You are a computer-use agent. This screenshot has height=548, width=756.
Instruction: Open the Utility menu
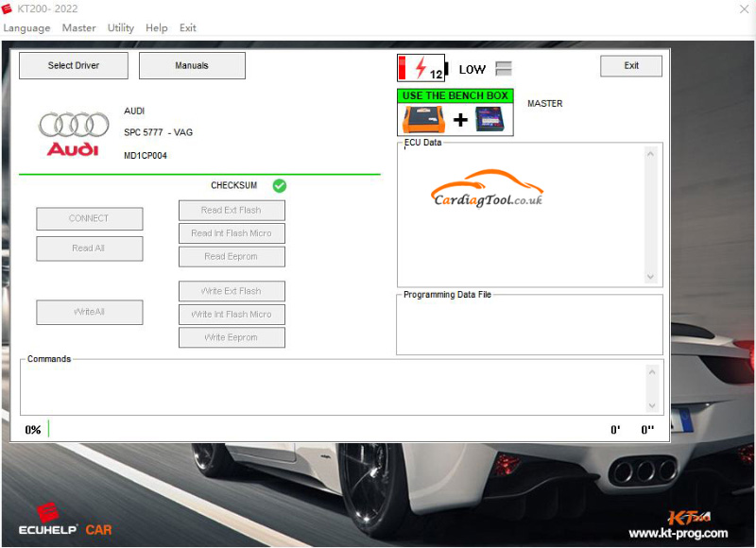pos(121,27)
